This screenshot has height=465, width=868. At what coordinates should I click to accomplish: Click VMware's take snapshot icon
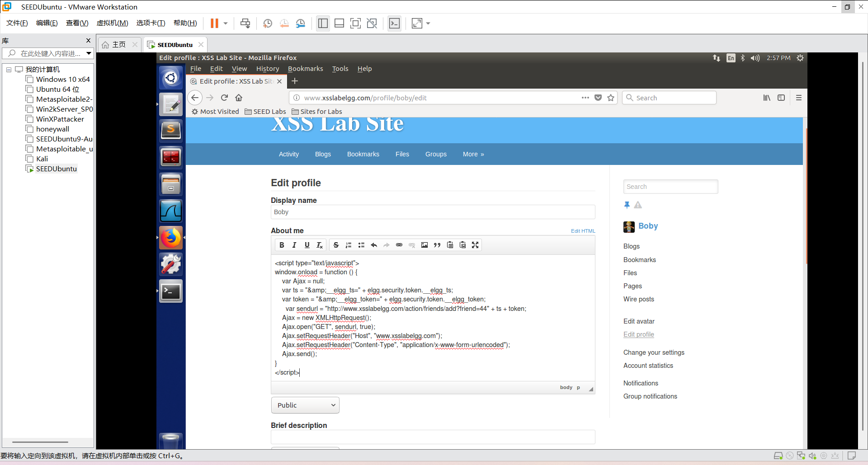268,23
